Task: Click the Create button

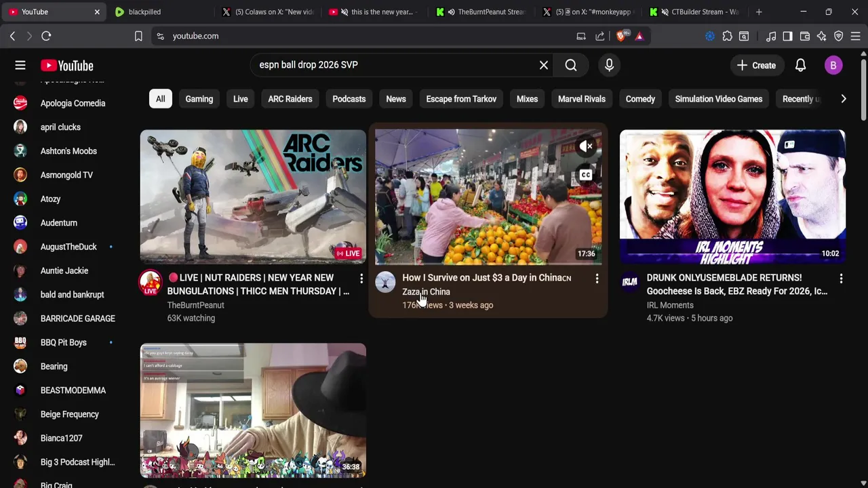Action: 757,66
